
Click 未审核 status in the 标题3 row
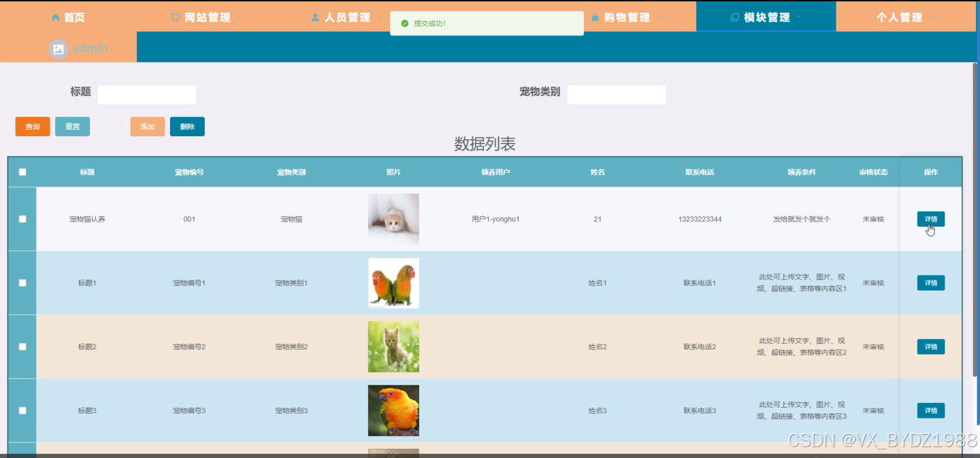click(x=873, y=410)
